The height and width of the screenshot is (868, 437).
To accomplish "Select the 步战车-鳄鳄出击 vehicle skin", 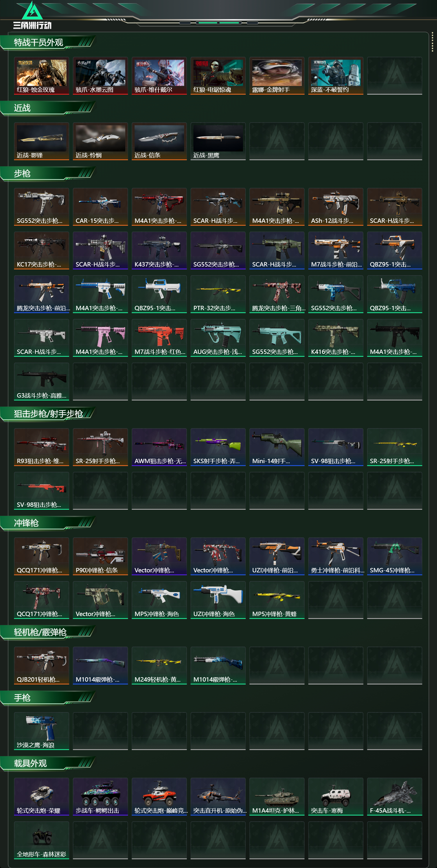I will coord(101,797).
